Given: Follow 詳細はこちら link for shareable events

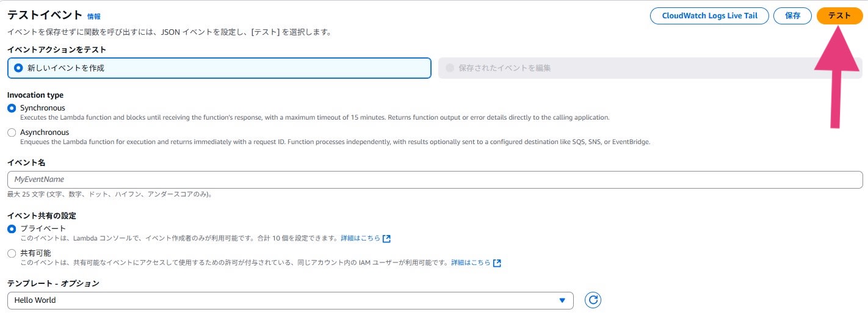Looking at the screenshot, I should pyautogui.click(x=471, y=263).
